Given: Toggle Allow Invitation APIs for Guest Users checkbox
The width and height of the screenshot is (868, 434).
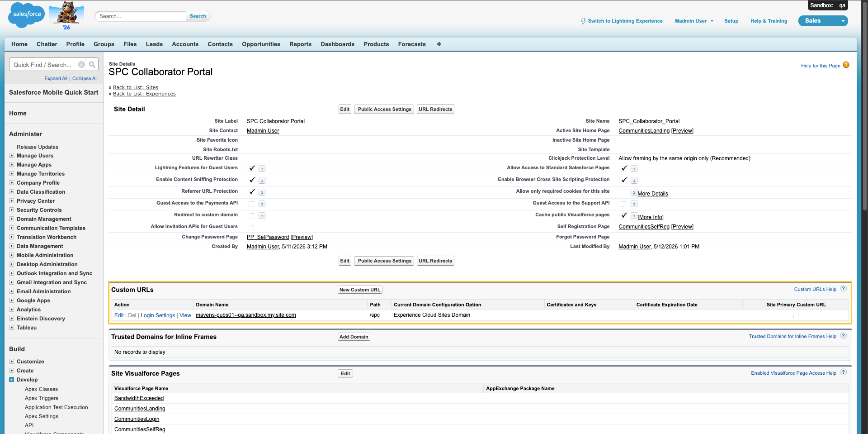Looking at the screenshot, I should pos(251,228).
